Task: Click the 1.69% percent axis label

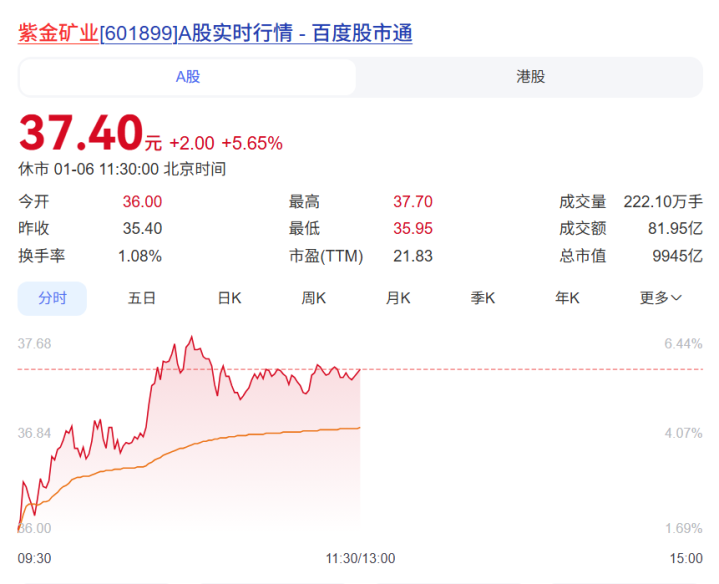Action: coord(684,528)
